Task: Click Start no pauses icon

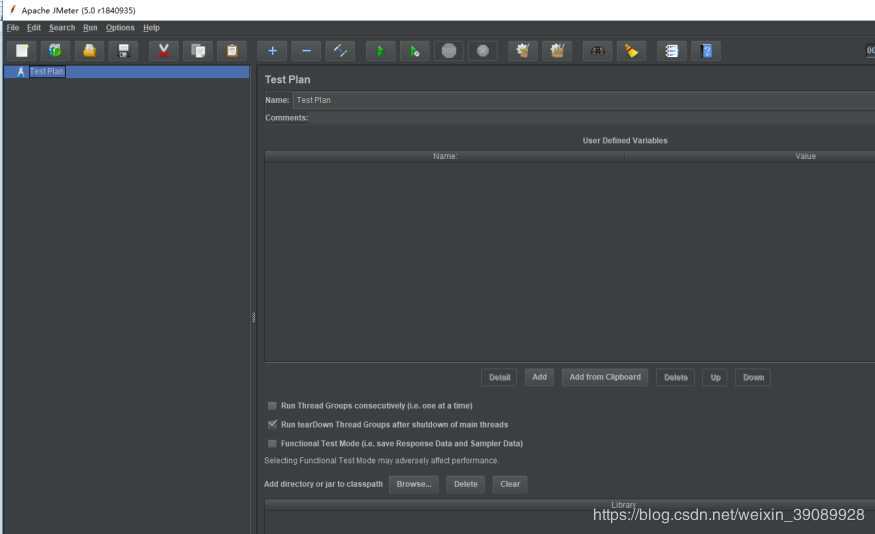Action: pyautogui.click(x=415, y=51)
